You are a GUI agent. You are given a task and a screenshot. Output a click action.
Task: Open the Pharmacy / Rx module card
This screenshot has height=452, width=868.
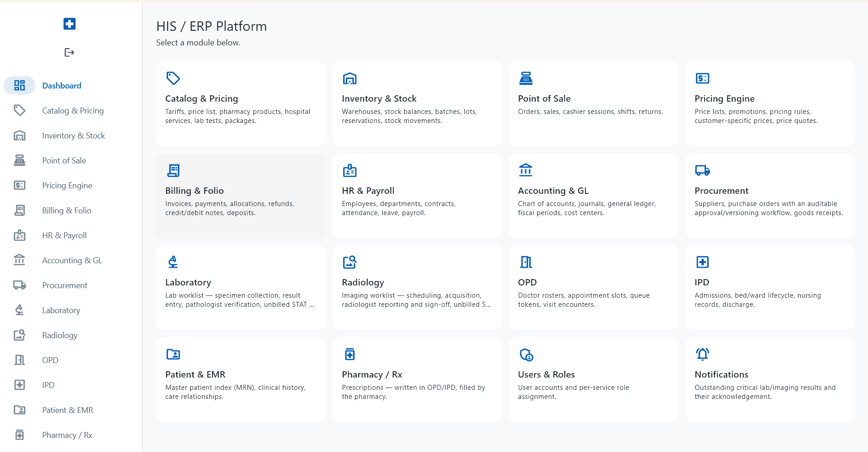coord(417,379)
